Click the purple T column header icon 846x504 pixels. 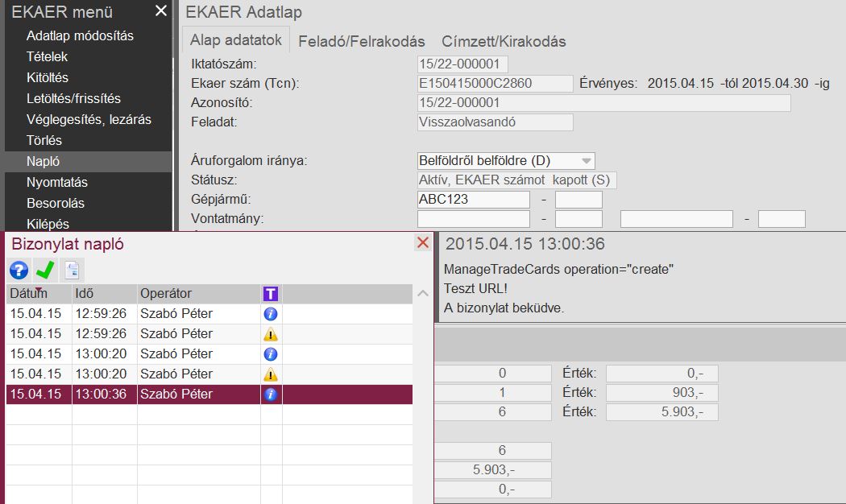[271, 294]
